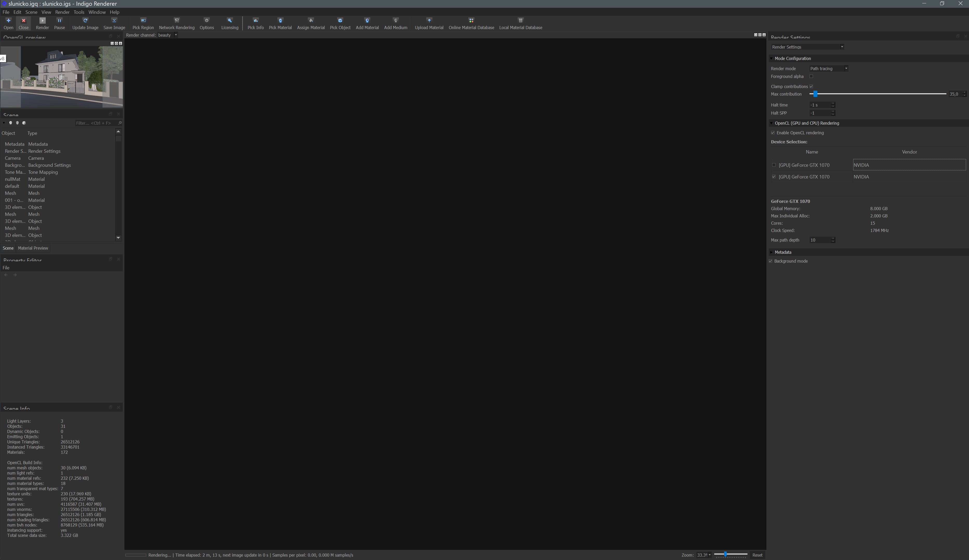The width and height of the screenshot is (969, 560).
Task: Open Network Rendering from the toolbar
Action: pyautogui.click(x=177, y=23)
